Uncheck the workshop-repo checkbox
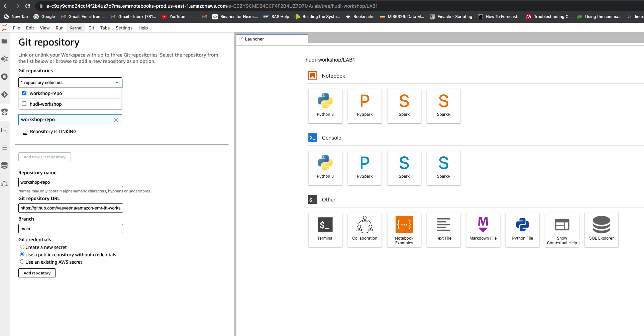 (x=24, y=93)
